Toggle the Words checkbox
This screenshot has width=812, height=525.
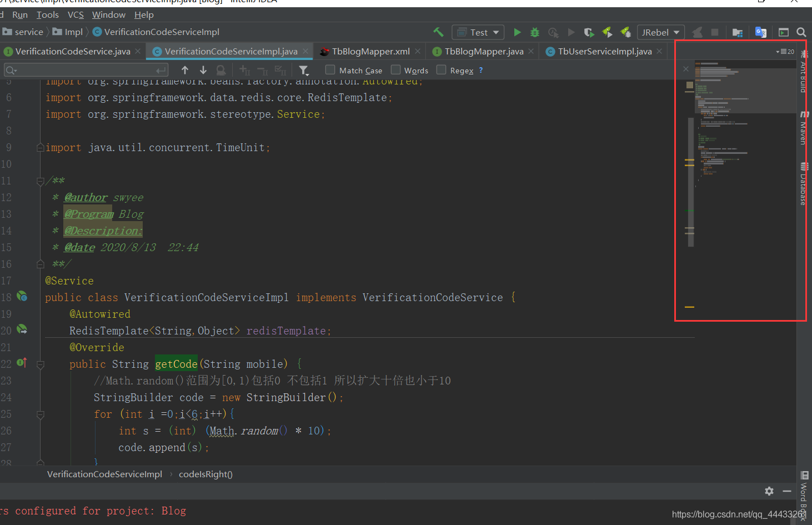pyautogui.click(x=395, y=69)
